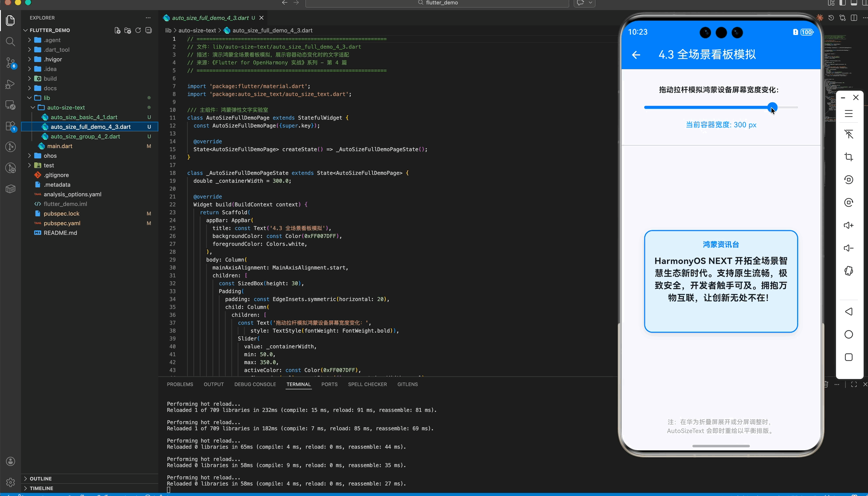Click emulator screenshot crop icon
The width and height of the screenshot is (868, 496).
coord(849,157)
